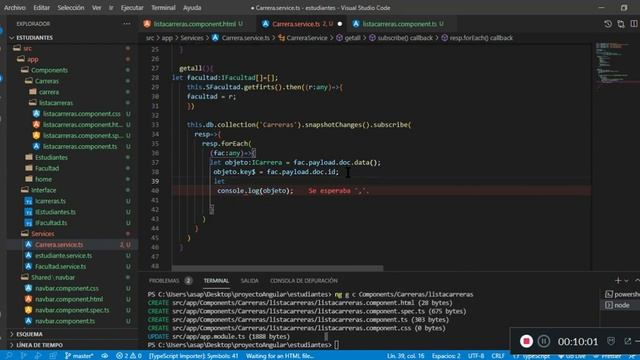Stop the screen recording
Screen dimensions: 640x360
tap(526, 341)
